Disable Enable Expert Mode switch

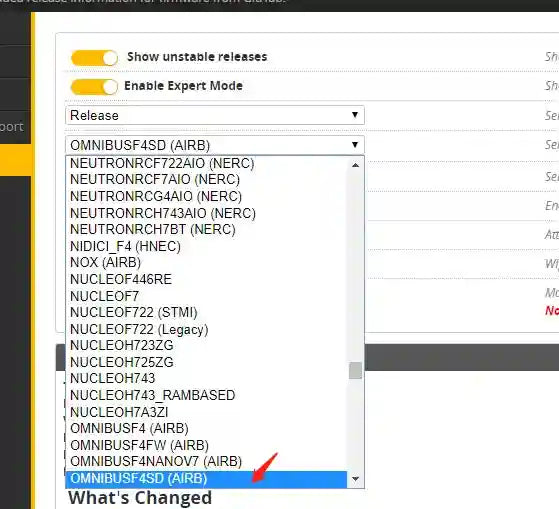click(x=94, y=87)
